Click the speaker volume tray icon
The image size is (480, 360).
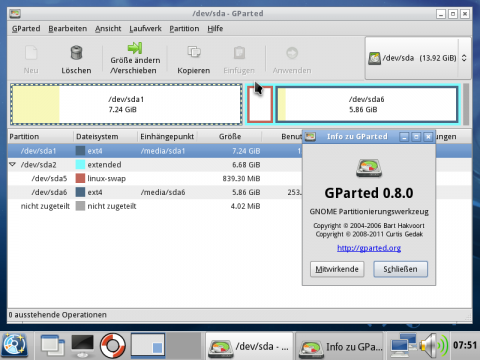[x=434, y=345]
